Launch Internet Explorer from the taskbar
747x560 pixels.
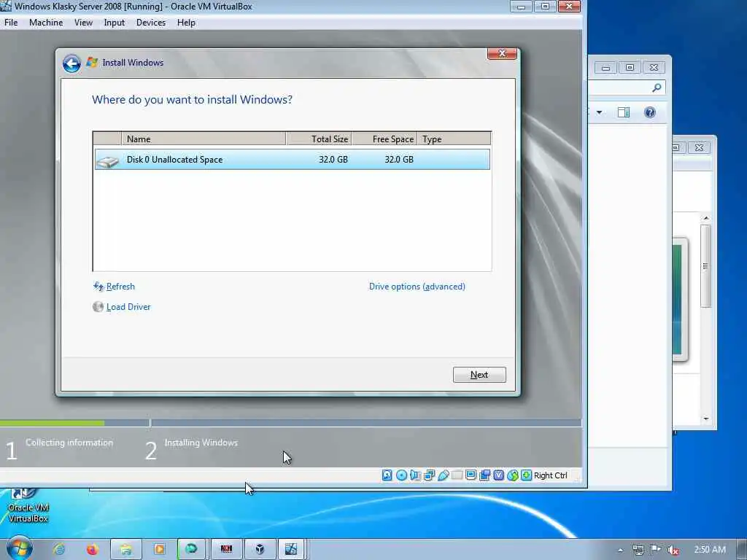pyautogui.click(x=59, y=550)
